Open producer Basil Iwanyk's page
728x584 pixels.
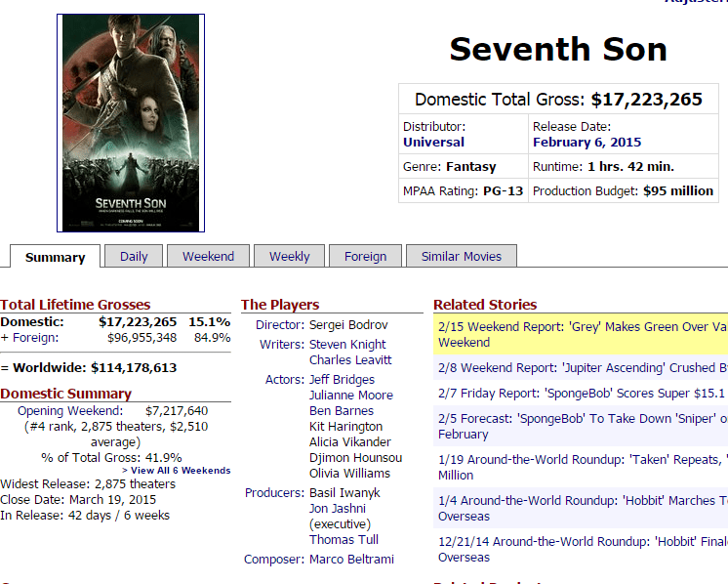pos(344,493)
